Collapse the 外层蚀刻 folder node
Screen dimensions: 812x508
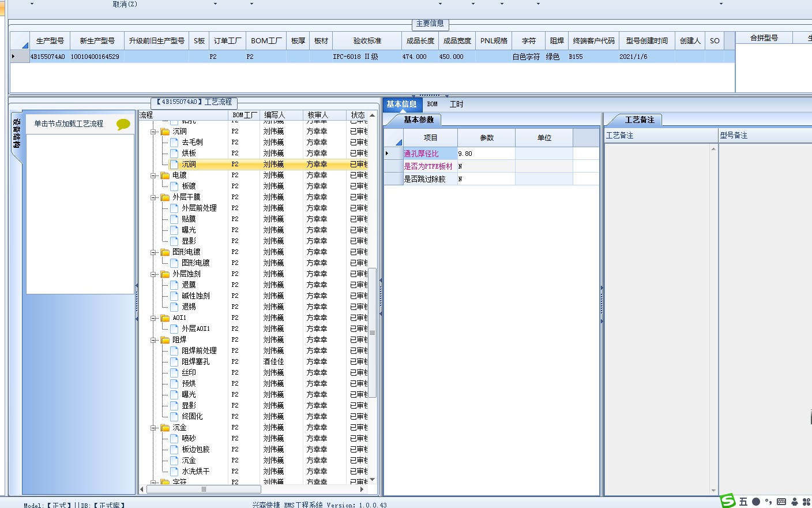(154, 274)
